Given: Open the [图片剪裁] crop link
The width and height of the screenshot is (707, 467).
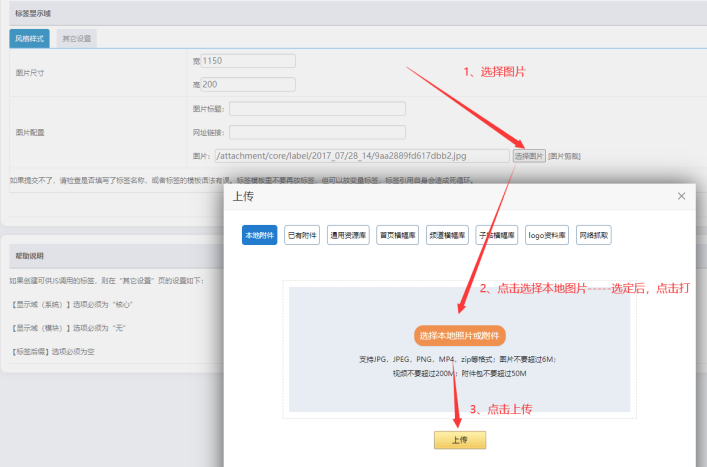Looking at the screenshot, I should coord(565,156).
